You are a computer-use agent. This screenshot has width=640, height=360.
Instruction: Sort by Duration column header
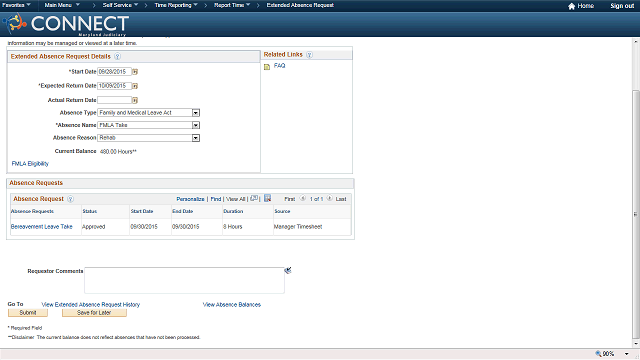233,211
